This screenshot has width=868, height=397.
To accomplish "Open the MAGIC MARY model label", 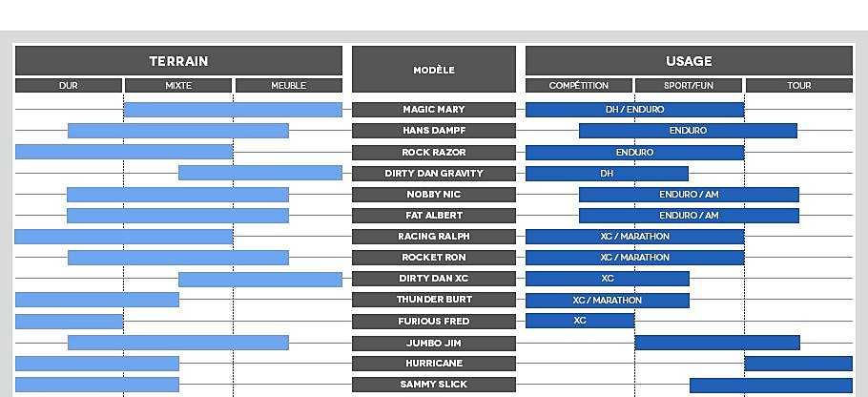I will (434, 110).
